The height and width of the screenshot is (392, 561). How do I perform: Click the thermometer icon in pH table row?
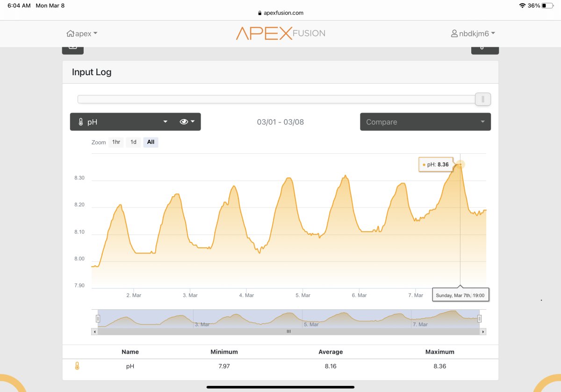[x=77, y=366]
